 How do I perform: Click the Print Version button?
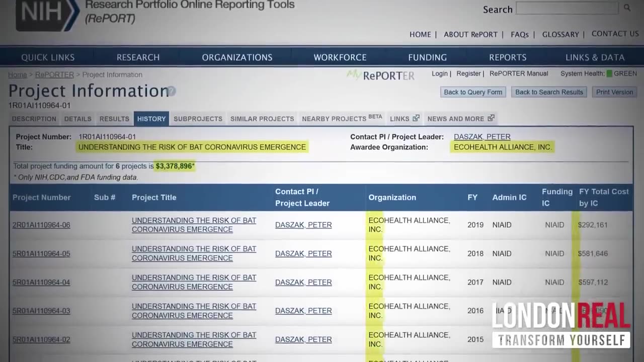click(x=614, y=92)
